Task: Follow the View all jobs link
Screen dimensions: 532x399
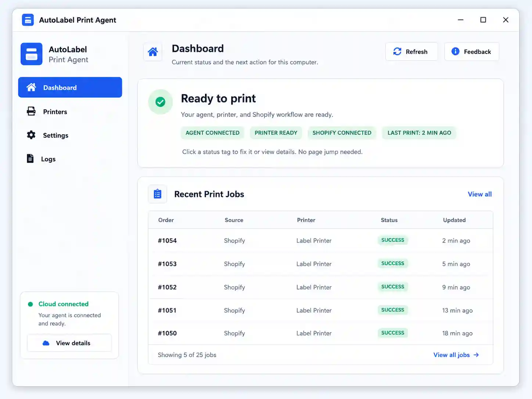Action: click(456, 355)
